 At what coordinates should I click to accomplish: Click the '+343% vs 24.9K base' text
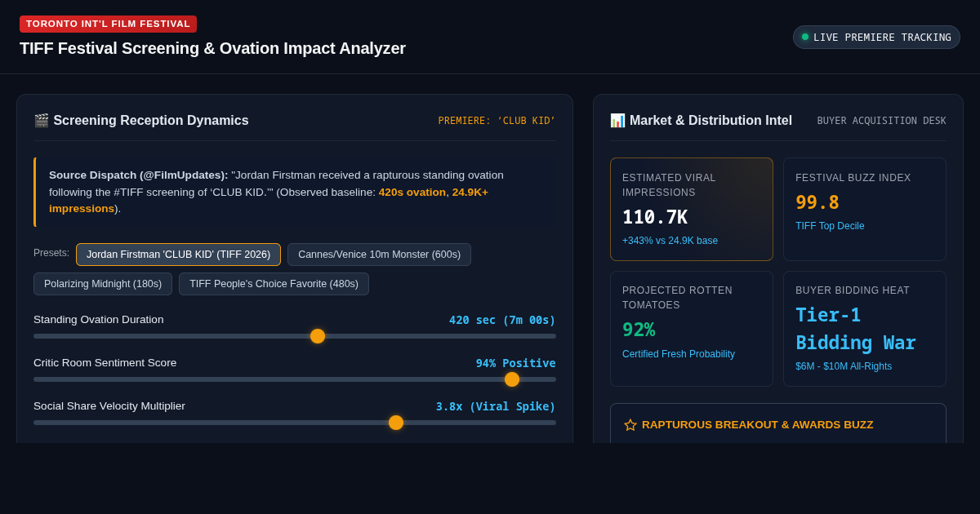[670, 241]
